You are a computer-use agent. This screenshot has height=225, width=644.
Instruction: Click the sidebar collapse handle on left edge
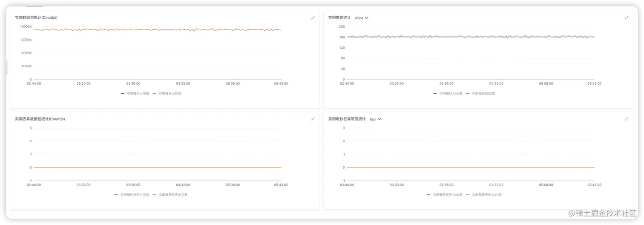(x=6, y=67)
